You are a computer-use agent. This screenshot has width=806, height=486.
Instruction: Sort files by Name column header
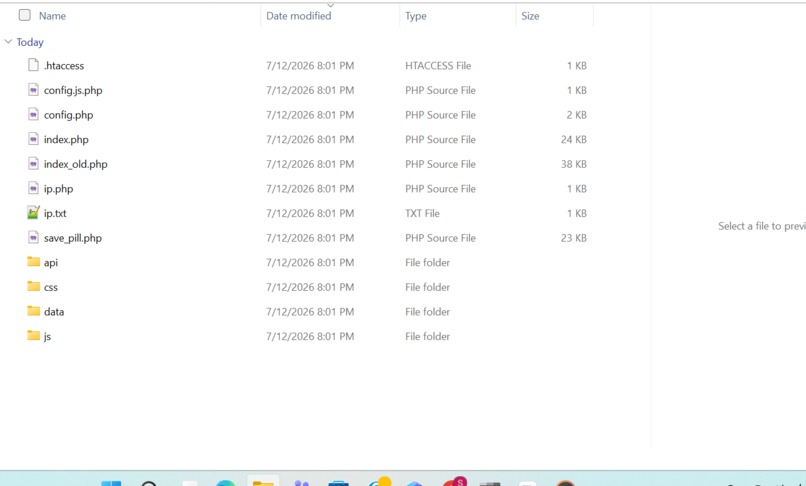pos(52,16)
